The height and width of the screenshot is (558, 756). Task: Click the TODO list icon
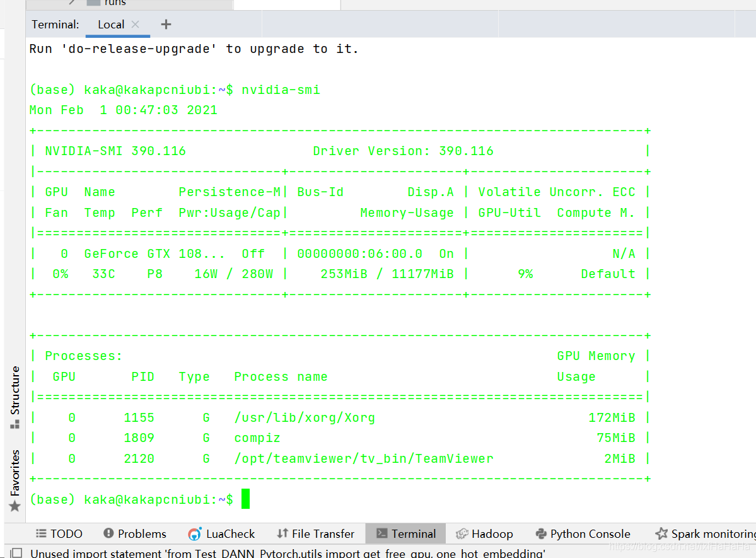coord(42,533)
